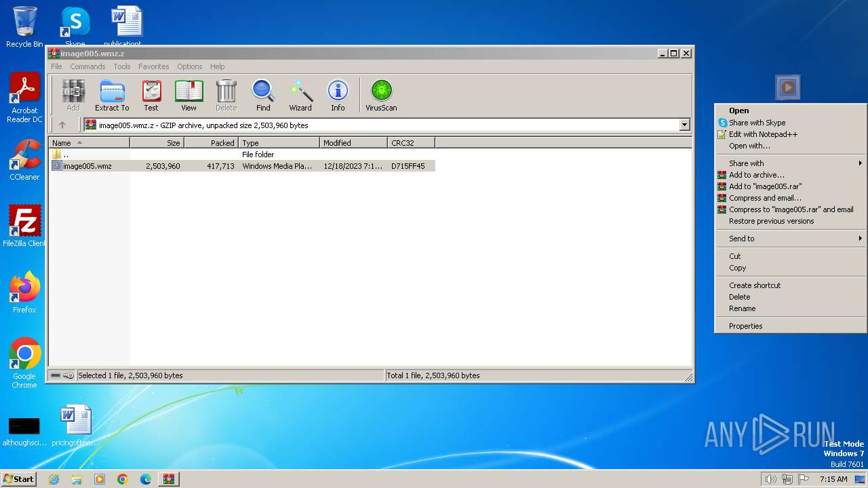Choose Compress and email...
The height and width of the screenshot is (488, 868).
coord(790,198)
